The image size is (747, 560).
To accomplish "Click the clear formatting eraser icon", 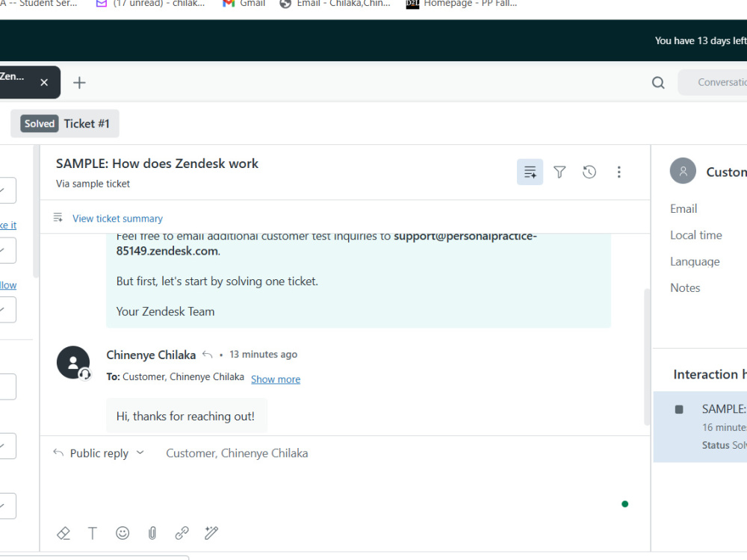I will pyautogui.click(x=63, y=533).
